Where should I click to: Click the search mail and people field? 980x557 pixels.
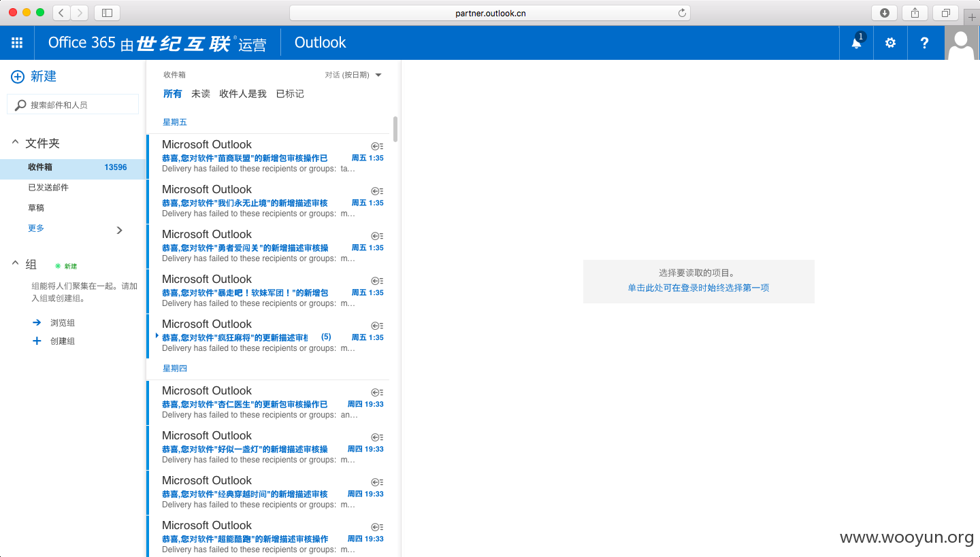tap(73, 105)
